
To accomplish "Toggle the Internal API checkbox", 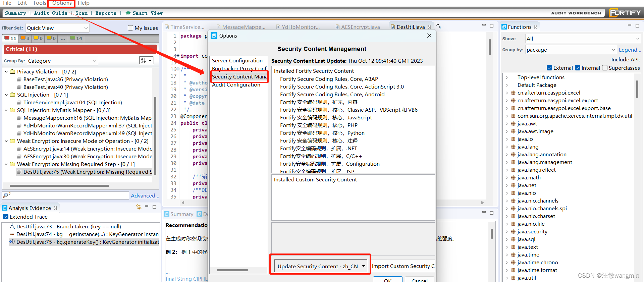I will click(x=578, y=68).
